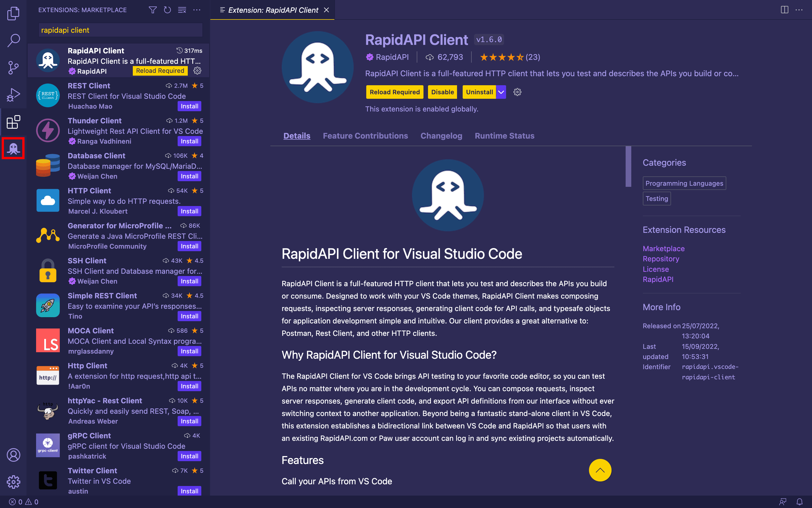The image size is (812, 508).
Task: Switch to Runtime Status tab
Action: 504,136
